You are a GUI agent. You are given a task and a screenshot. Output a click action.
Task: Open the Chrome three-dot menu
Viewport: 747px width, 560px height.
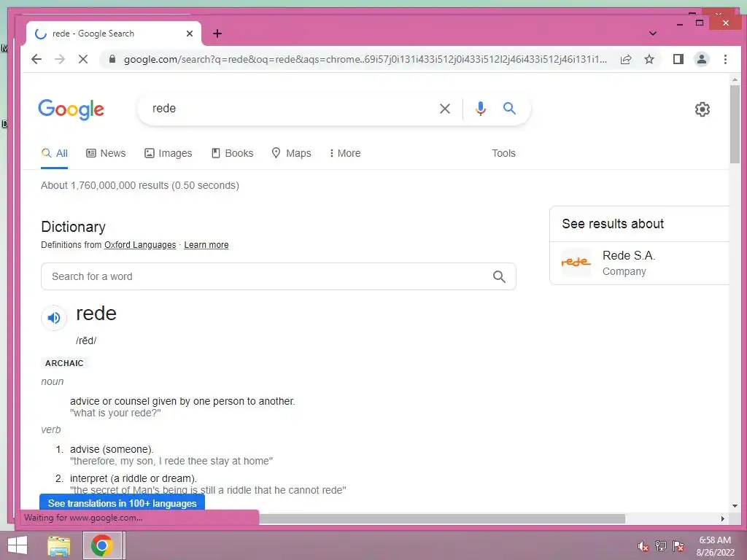click(725, 59)
